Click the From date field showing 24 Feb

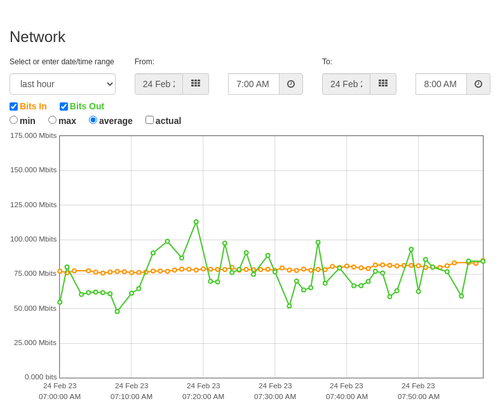pos(159,84)
